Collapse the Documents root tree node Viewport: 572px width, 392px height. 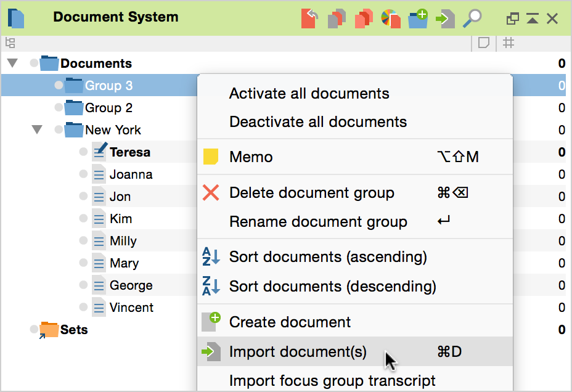point(12,63)
